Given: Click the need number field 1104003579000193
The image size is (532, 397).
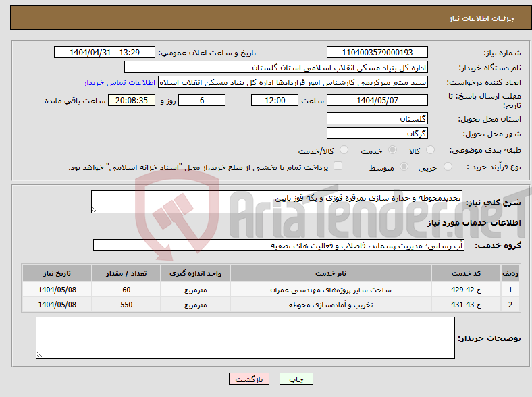Looking at the screenshot, I should (x=377, y=52).
